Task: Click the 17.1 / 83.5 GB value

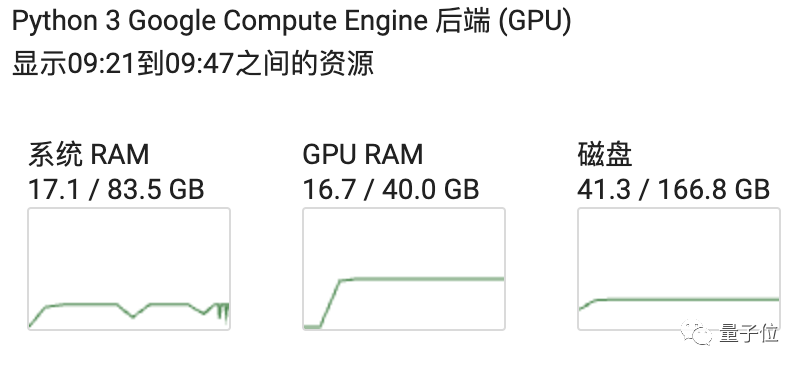Action: click(x=116, y=190)
